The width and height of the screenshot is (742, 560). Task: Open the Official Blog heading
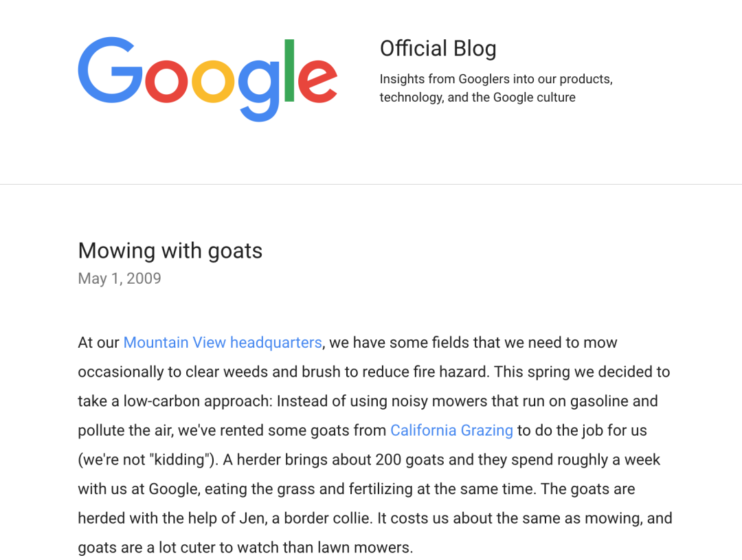click(438, 48)
